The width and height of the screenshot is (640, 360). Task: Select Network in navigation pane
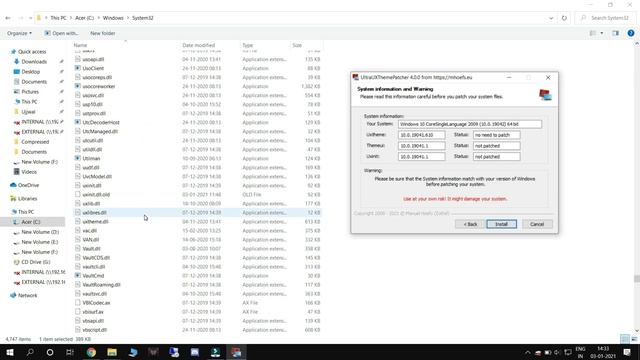27,296
